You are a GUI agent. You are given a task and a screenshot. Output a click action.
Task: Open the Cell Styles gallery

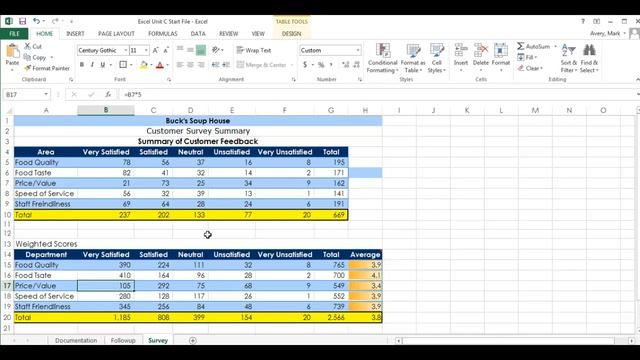click(x=436, y=58)
